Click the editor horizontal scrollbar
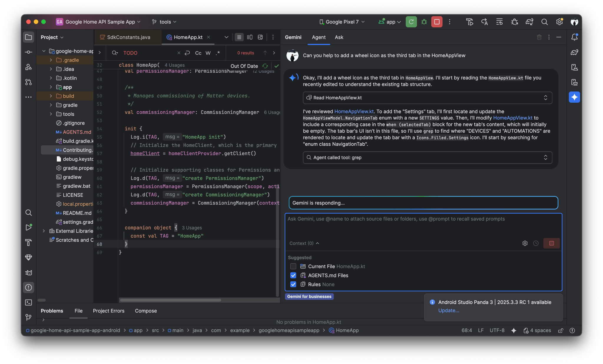Viewport: 603px width, 364px height. coord(170,300)
